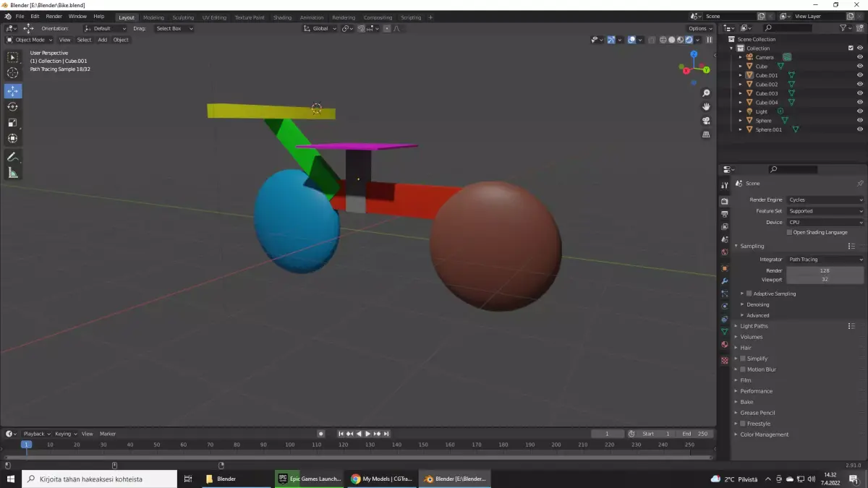This screenshot has height=488, width=868.
Task: Open the Render properties tab
Action: 724,201
